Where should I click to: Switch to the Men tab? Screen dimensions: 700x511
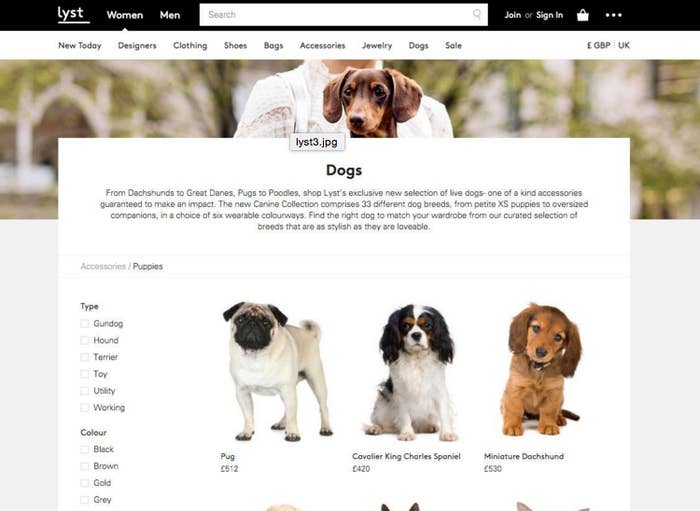(x=170, y=15)
